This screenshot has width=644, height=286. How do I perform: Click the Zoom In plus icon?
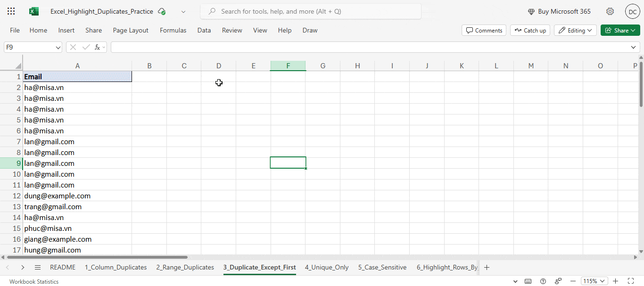tap(615, 281)
